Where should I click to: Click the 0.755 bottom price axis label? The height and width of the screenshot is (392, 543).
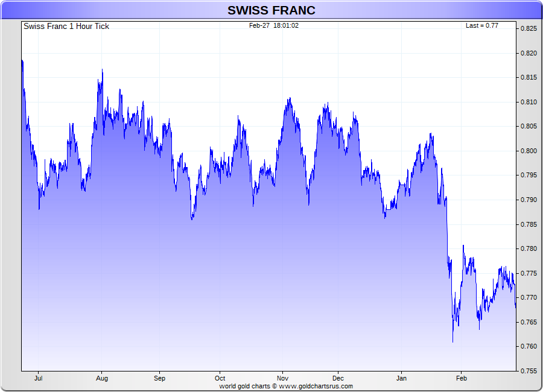(529, 371)
